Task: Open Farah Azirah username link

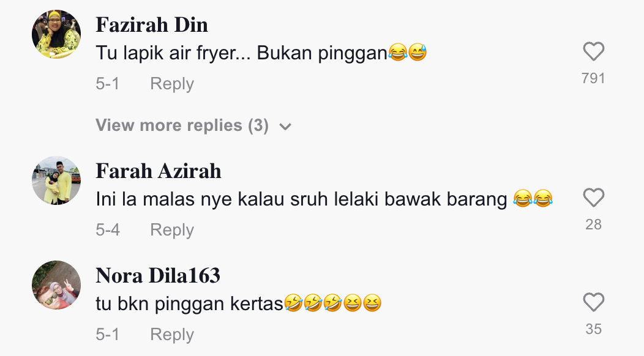Action: point(159,171)
